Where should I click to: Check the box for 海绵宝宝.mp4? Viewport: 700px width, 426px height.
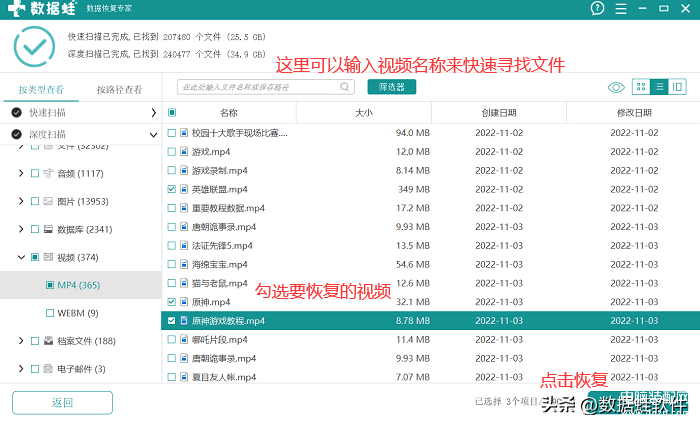[x=171, y=264]
